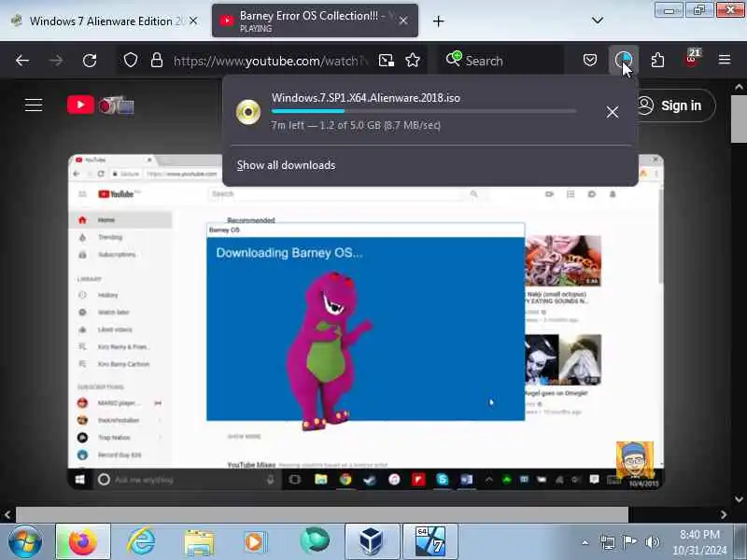The width and height of the screenshot is (747, 560).
Task: Cancel the Alienware iso download
Action: (613, 112)
